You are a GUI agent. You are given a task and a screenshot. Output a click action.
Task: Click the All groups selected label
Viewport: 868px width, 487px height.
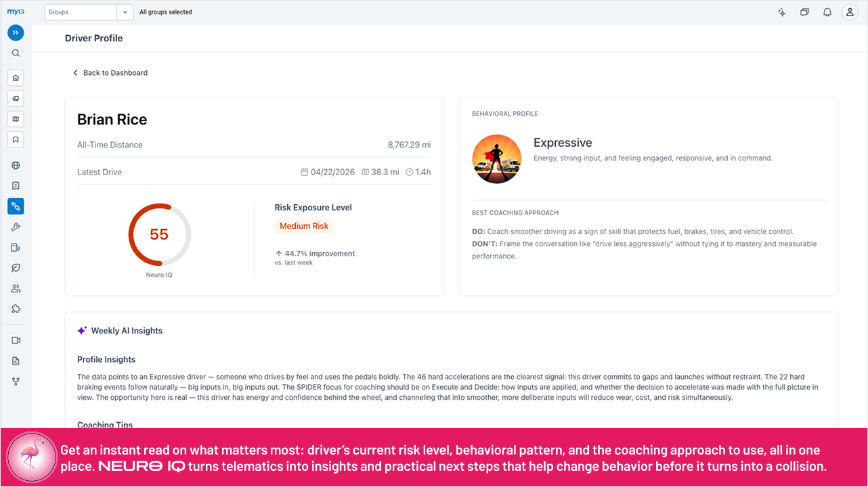point(166,12)
